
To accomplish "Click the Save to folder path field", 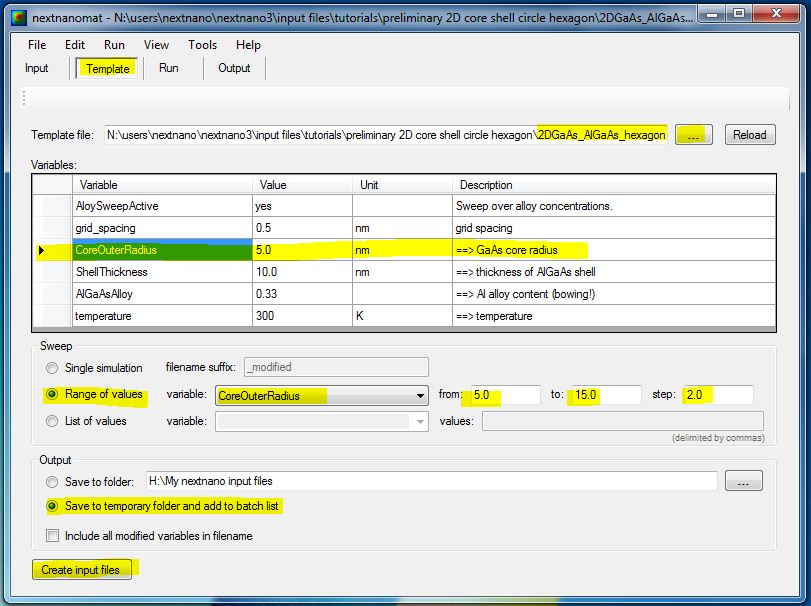I will coord(431,482).
